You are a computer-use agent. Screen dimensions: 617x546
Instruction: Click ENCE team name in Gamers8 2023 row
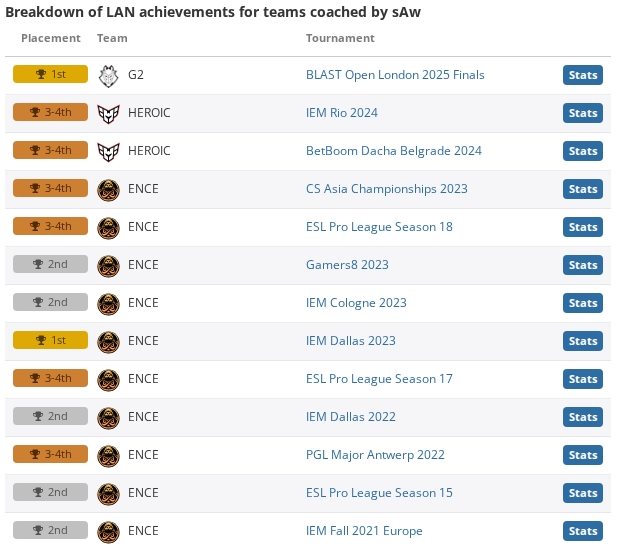[143, 265]
